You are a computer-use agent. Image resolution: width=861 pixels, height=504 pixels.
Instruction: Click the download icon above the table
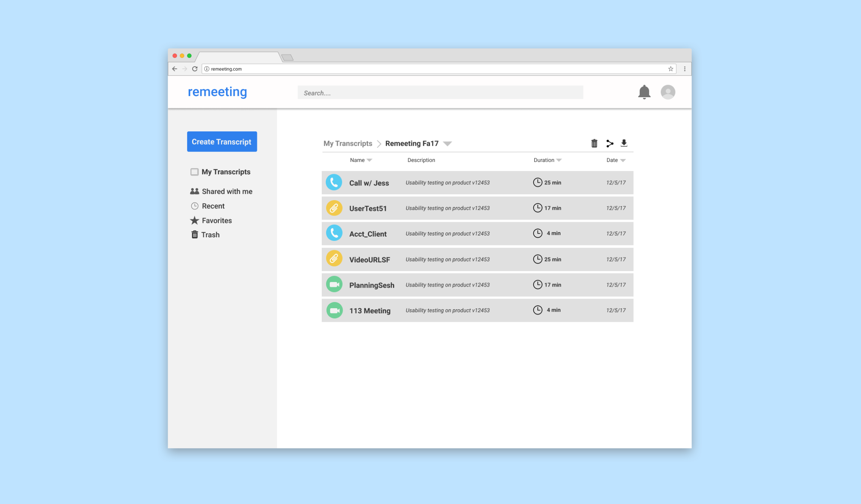pos(624,143)
